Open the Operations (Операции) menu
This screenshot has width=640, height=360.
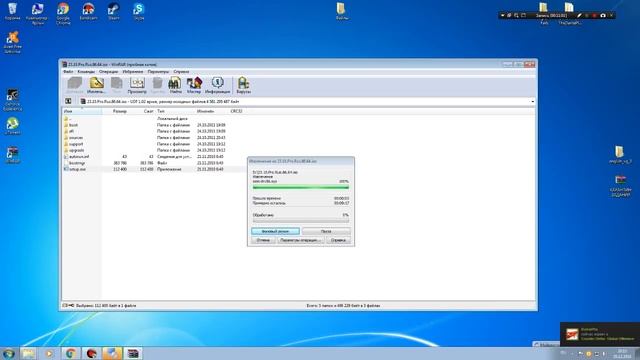pyautogui.click(x=108, y=71)
